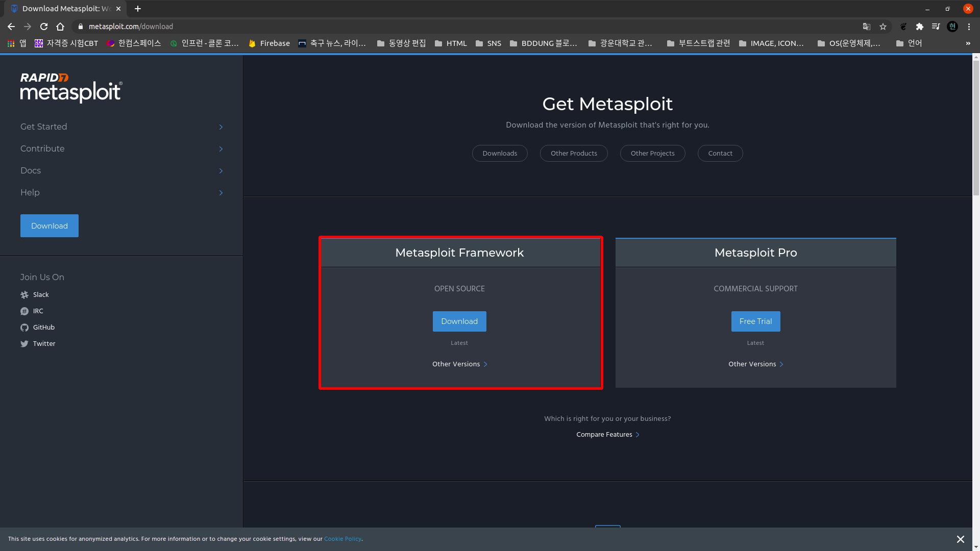This screenshot has height=551, width=980.
Task: Click the Downloads pill button
Action: [x=500, y=153]
